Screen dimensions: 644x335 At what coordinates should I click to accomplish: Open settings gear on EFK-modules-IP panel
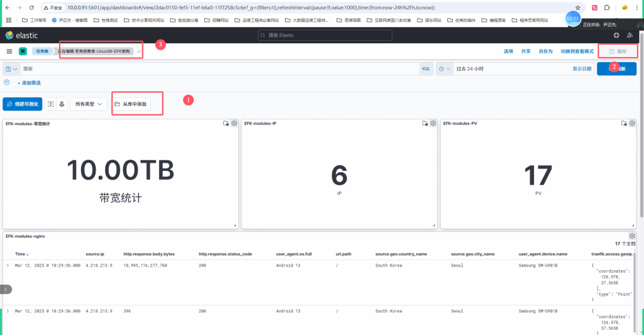coord(433,123)
